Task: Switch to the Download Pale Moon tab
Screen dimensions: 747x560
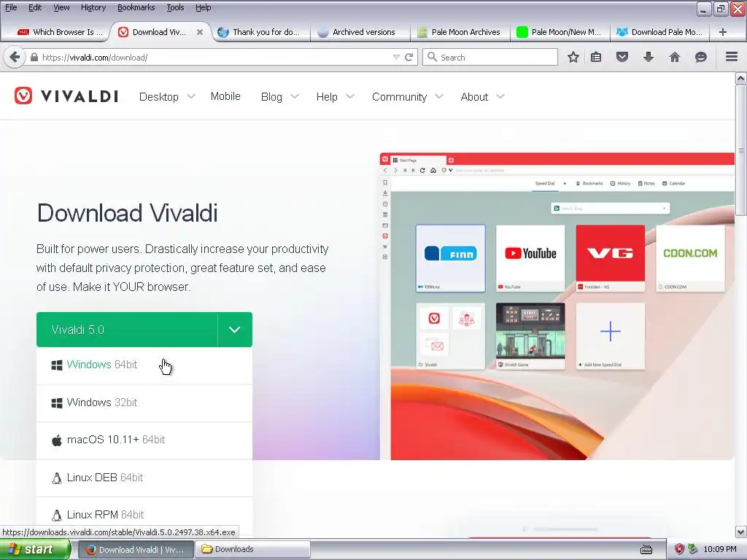Action: pyautogui.click(x=659, y=32)
